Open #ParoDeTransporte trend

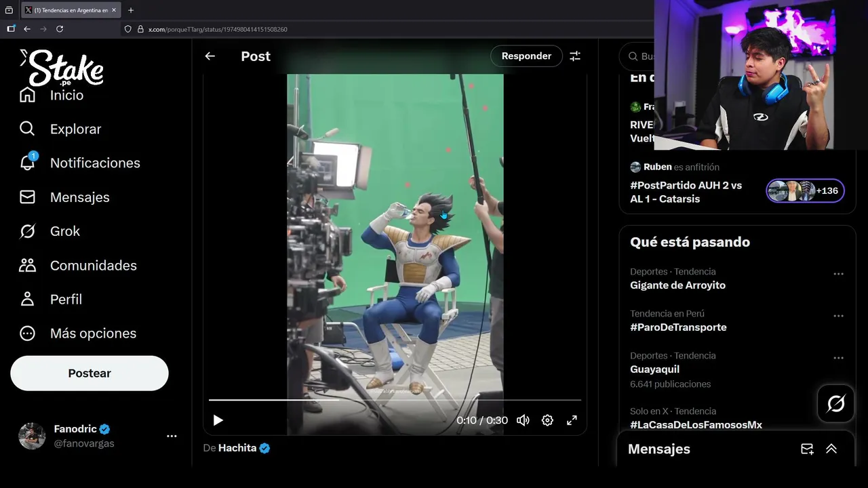tap(678, 327)
